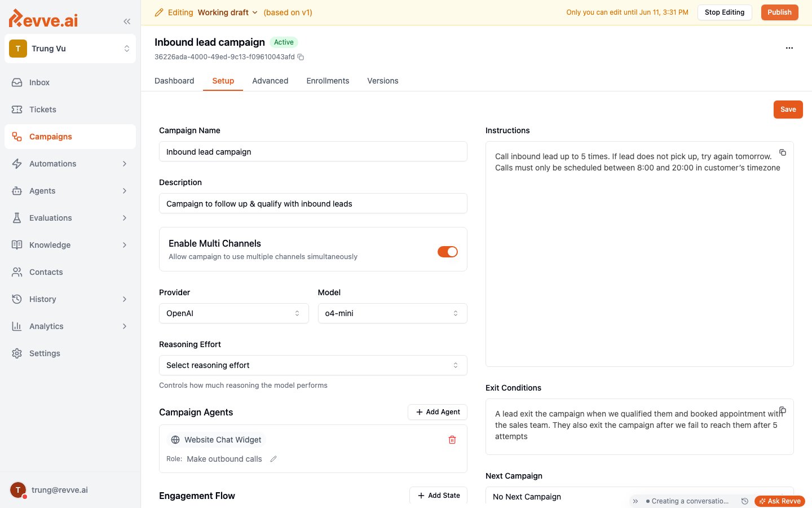812x508 pixels.
Task: Open the Enrollments tab
Action: 328,81
